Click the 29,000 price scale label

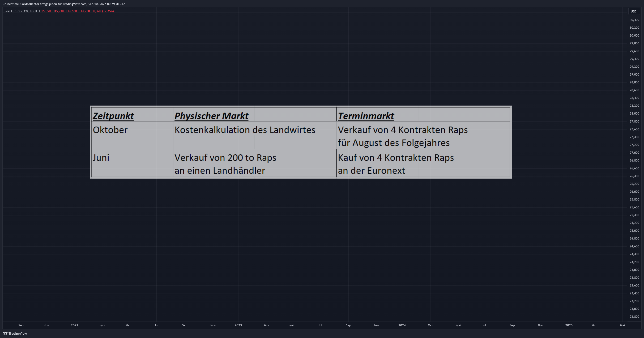[x=634, y=74]
